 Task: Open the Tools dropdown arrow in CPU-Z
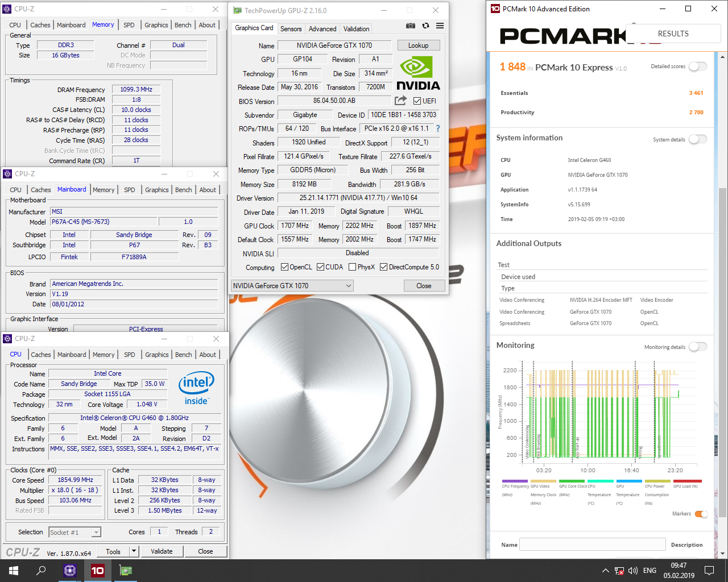tap(134, 551)
